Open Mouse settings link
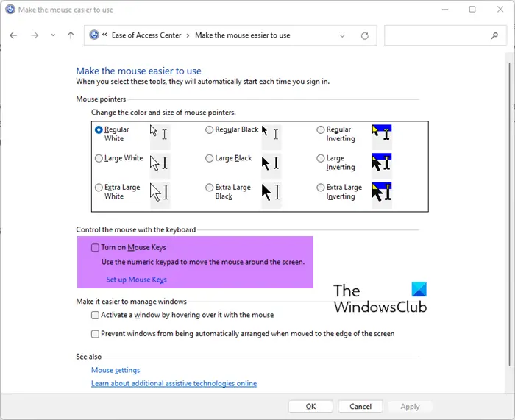This screenshot has width=515, height=420. pyautogui.click(x=116, y=370)
